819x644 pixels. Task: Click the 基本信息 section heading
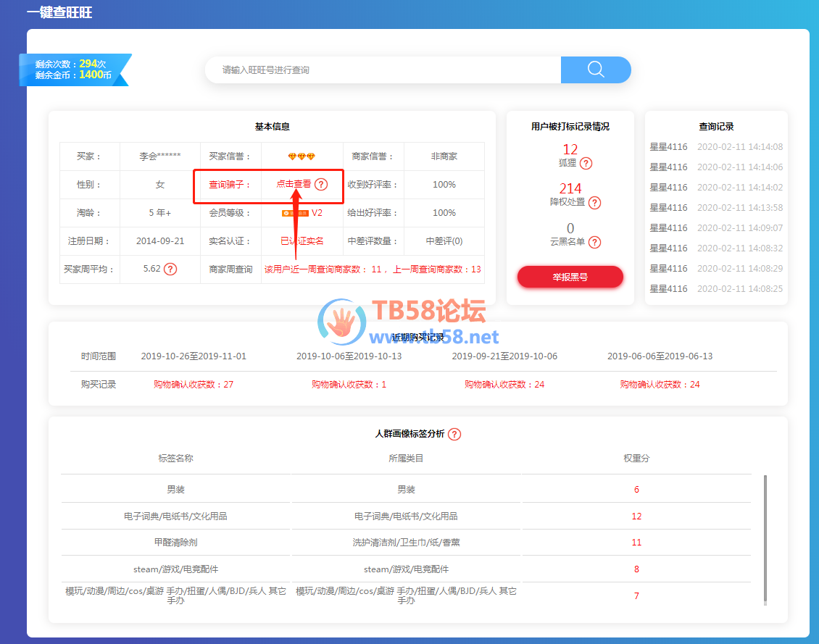click(272, 127)
